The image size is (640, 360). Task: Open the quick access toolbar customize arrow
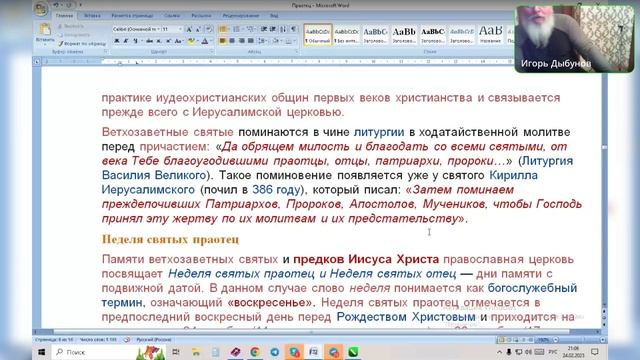pos(80,5)
